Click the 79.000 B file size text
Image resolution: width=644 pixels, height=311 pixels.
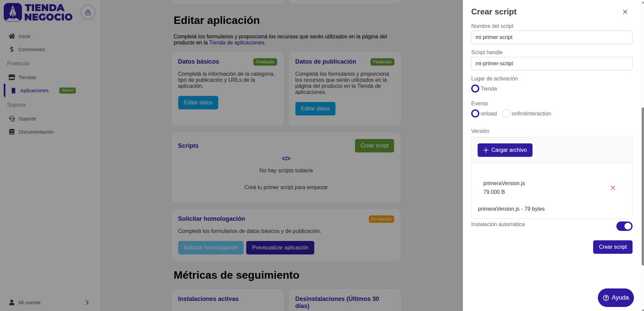pos(494,192)
